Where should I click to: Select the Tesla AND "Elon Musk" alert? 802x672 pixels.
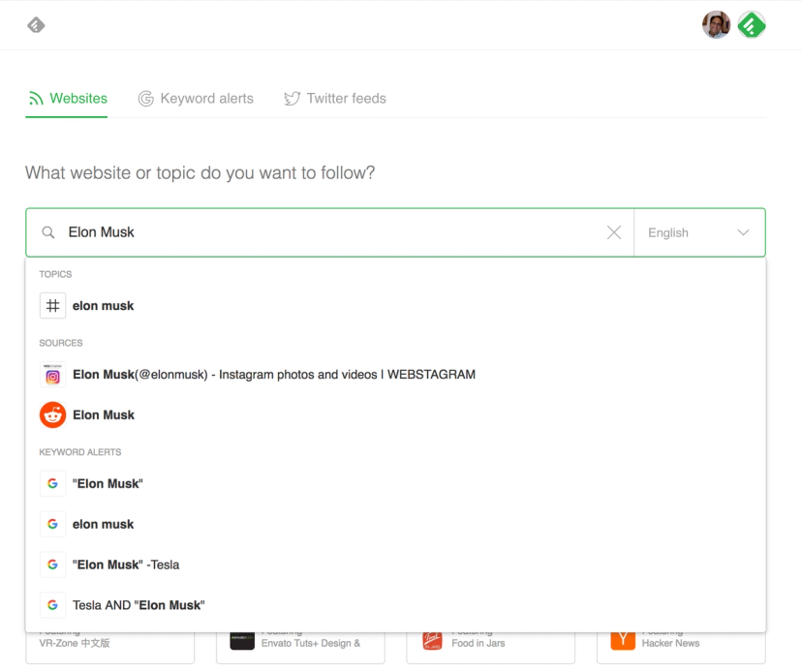pos(138,604)
